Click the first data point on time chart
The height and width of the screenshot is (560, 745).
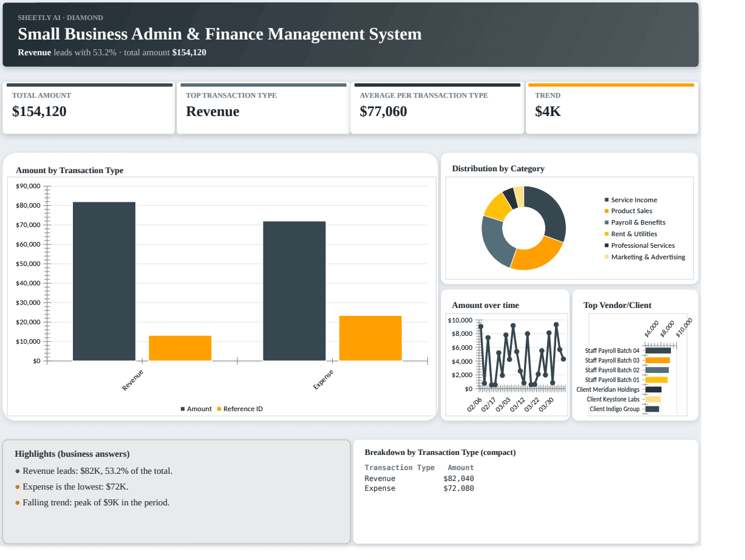click(480, 327)
